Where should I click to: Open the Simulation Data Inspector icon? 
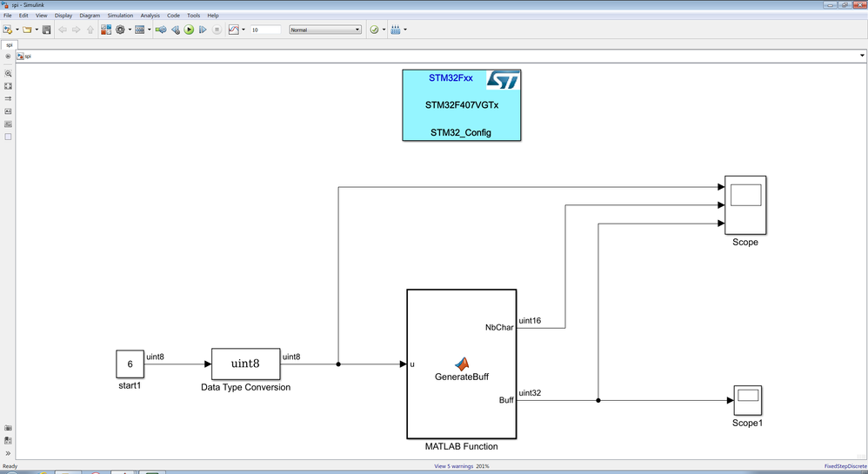click(x=234, y=30)
